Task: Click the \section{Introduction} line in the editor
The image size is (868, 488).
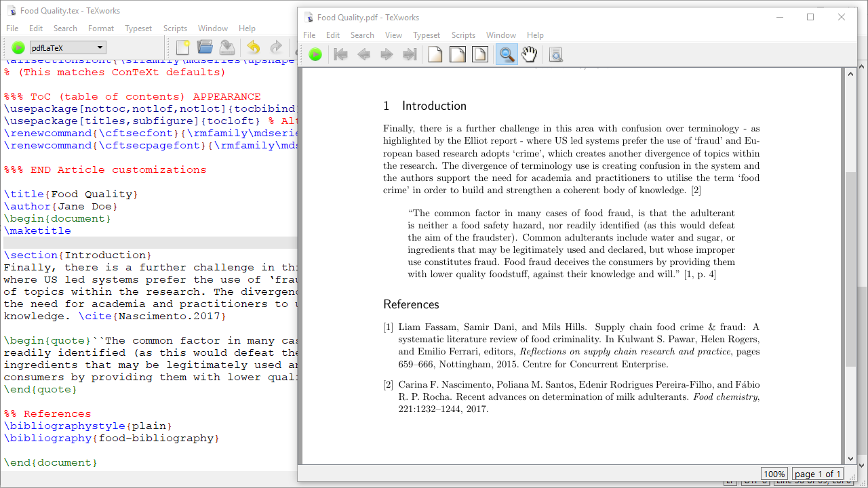Action: point(78,256)
